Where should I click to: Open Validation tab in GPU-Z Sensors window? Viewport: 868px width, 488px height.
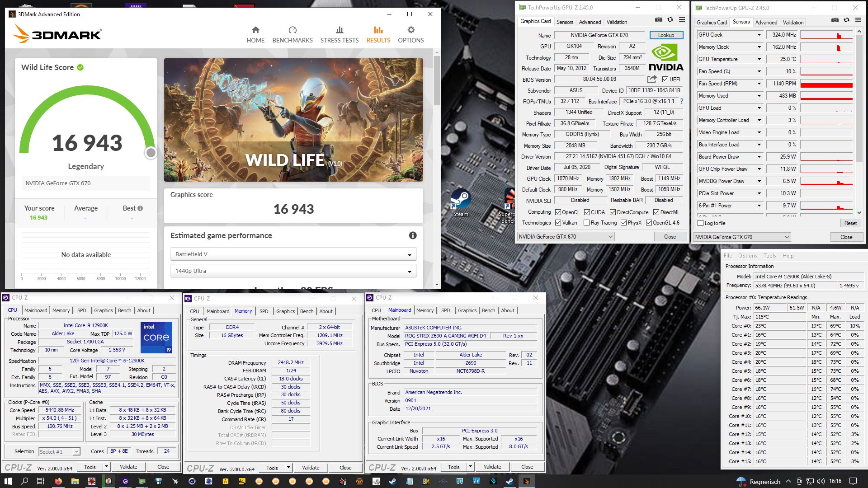pos(793,22)
